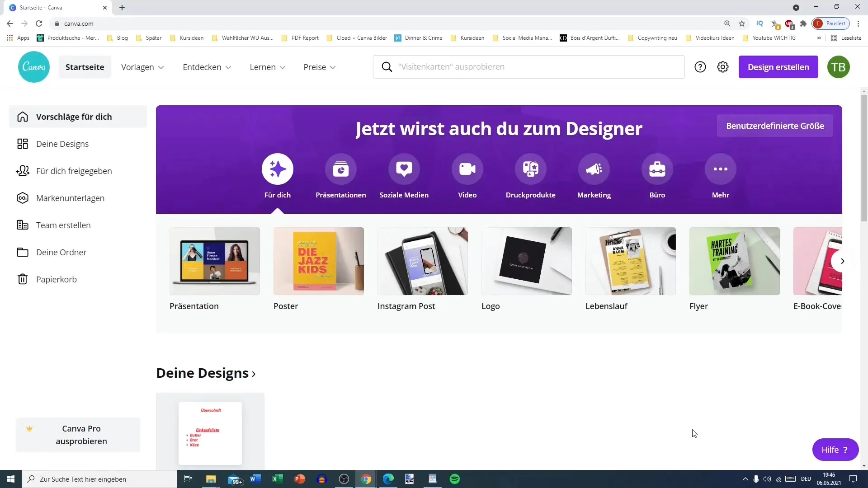Open Papierkorb in sidebar
The width and height of the screenshot is (868, 488).
(x=78, y=279)
